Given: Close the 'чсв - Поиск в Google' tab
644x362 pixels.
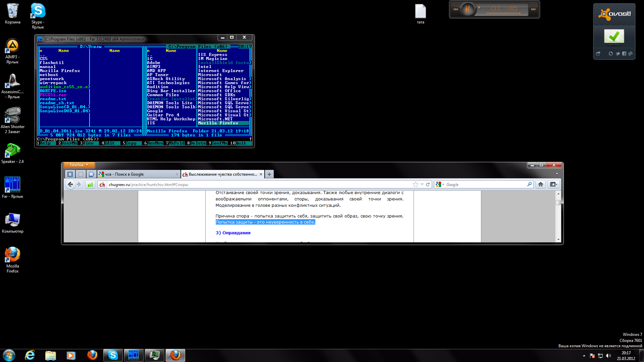Looking at the screenshot, I should 177,174.
